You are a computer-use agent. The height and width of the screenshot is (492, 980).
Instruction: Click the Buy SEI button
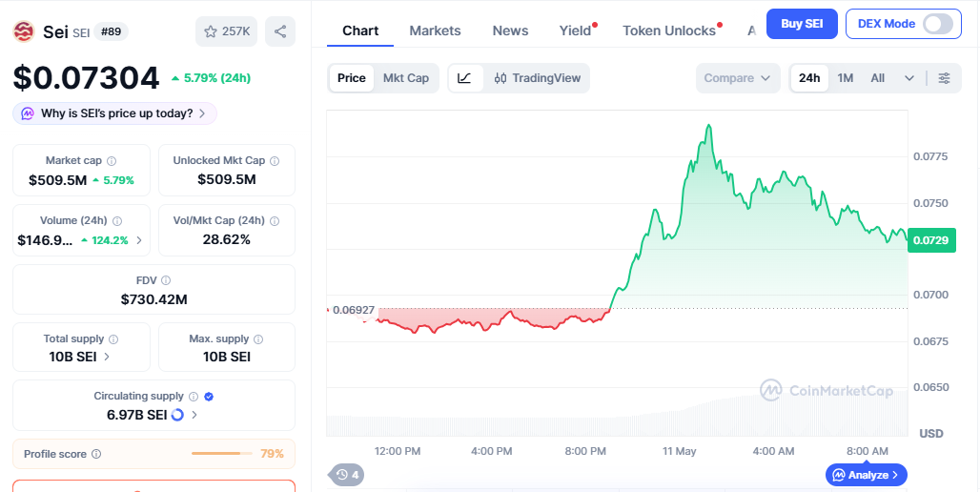tap(802, 24)
